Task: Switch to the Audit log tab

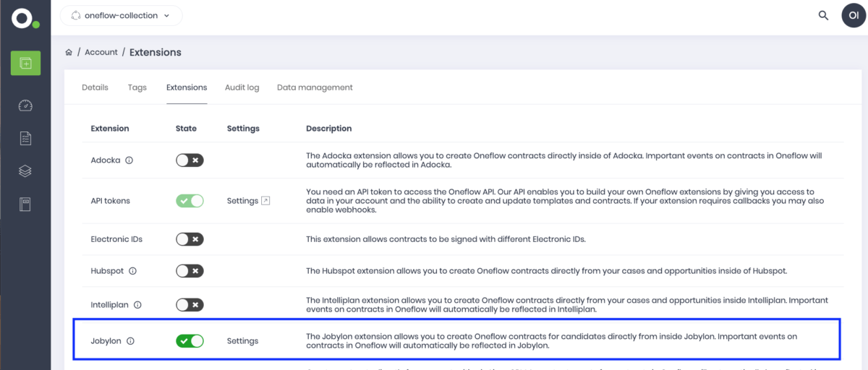Action: (x=242, y=87)
